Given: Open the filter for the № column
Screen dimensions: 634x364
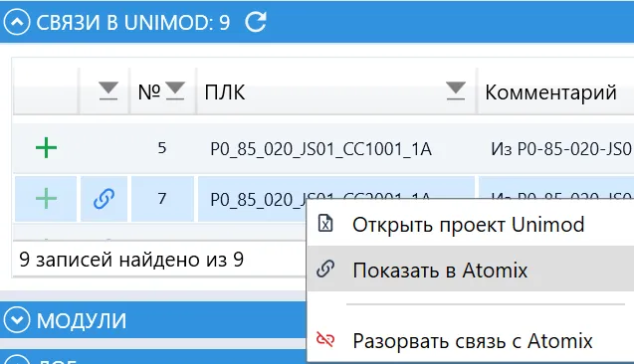Looking at the screenshot, I should coord(175,91).
